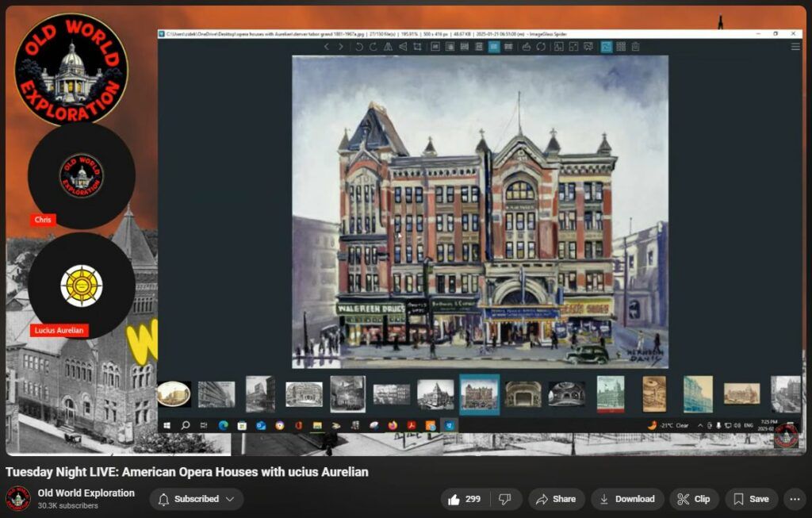
Task: Toggle full screen mode in ImageGlass toolbar
Action: (573, 47)
